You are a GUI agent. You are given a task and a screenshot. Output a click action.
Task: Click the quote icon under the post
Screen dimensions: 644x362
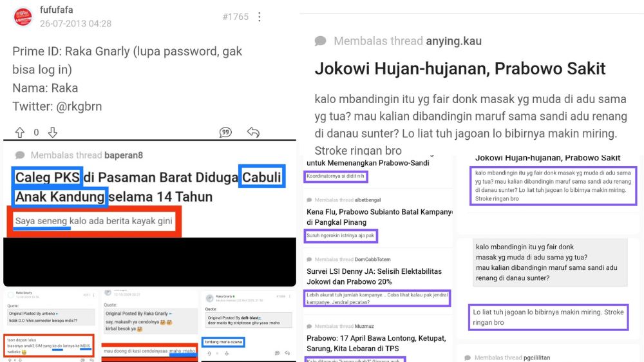point(225,132)
